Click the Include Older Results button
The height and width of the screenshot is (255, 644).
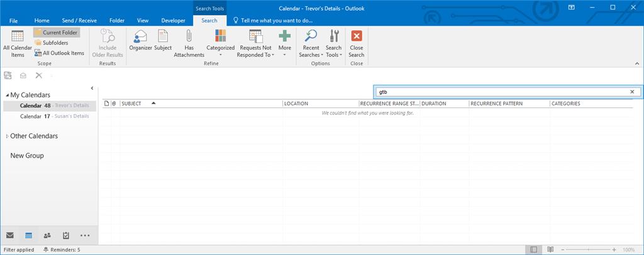[x=108, y=44]
